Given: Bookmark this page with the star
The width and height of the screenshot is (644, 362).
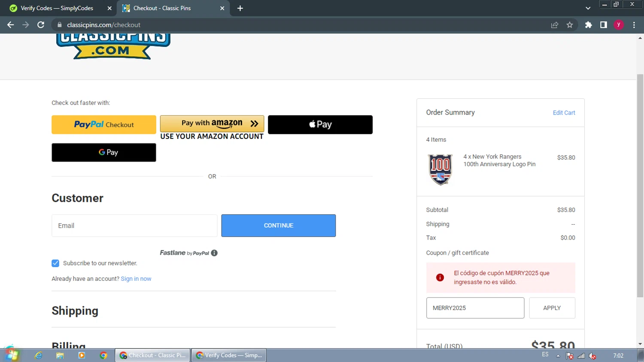Looking at the screenshot, I should coord(570,25).
